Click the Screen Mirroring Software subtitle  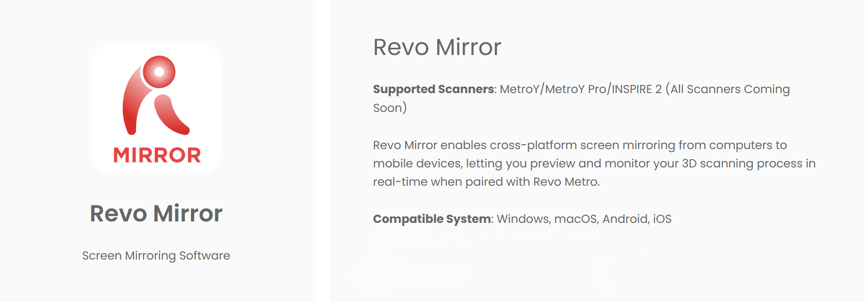pyautogui.click(x=156, y=255)
